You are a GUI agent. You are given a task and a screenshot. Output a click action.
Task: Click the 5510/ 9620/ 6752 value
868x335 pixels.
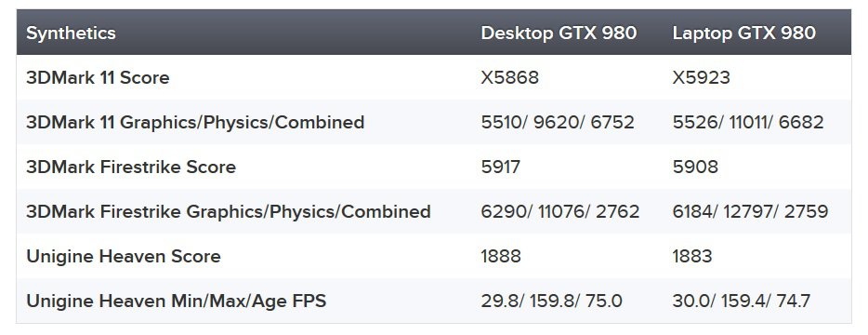tap(558, 123)
